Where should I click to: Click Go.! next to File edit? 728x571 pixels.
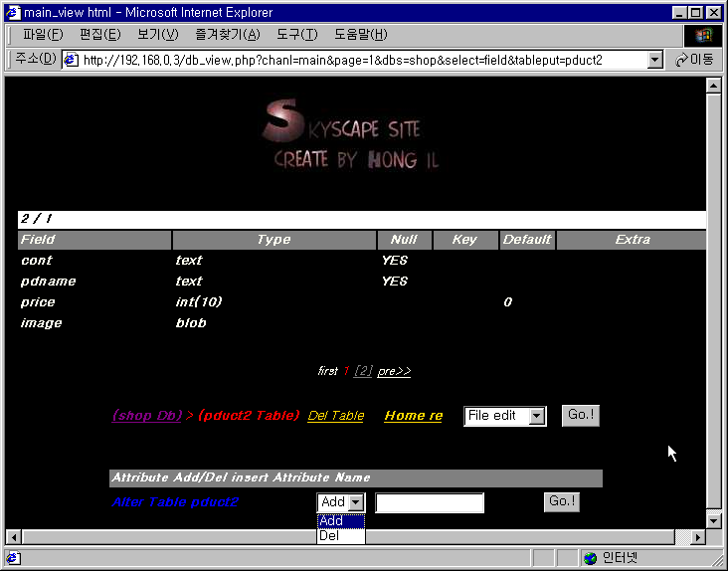[x=581, y=415]
